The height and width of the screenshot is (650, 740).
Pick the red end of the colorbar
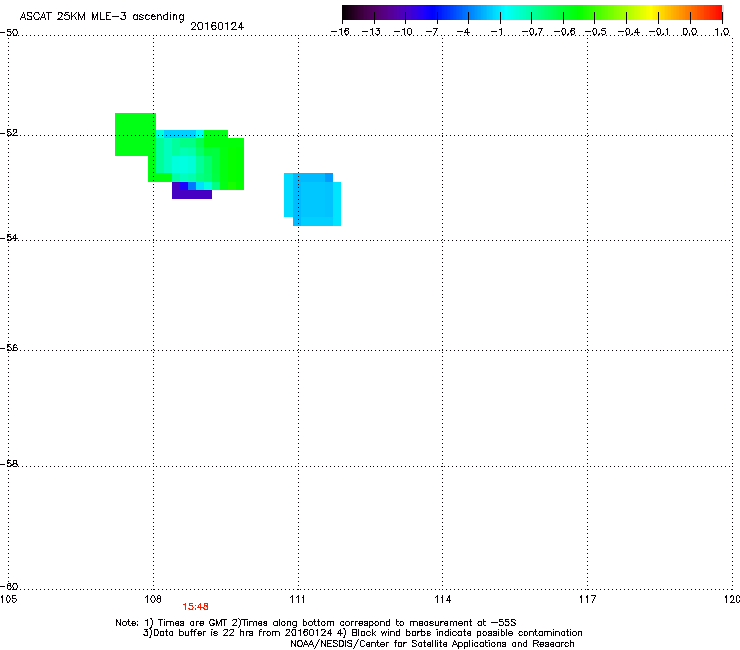pos(715,13)
